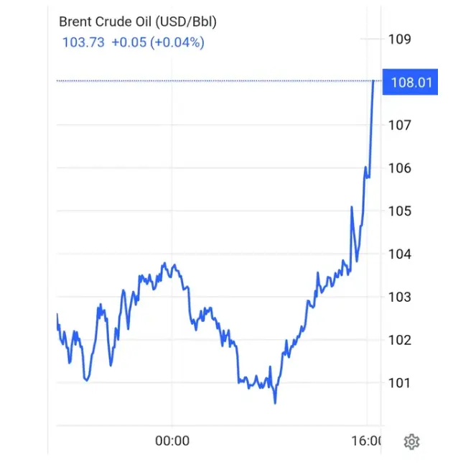Click the +0.05 (+0.04%) change text
The height and width of the screenshot is (465, 476).
(x=158, y=42)
